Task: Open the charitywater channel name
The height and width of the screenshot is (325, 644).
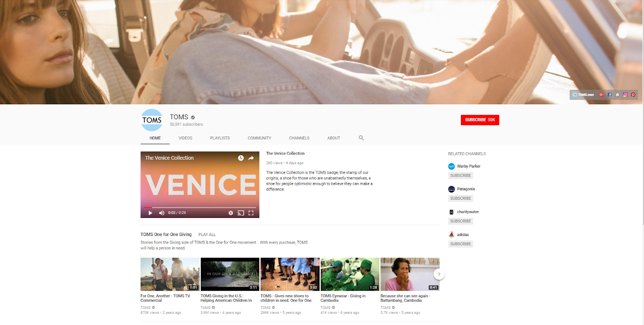Action: [x=468, y=212]
